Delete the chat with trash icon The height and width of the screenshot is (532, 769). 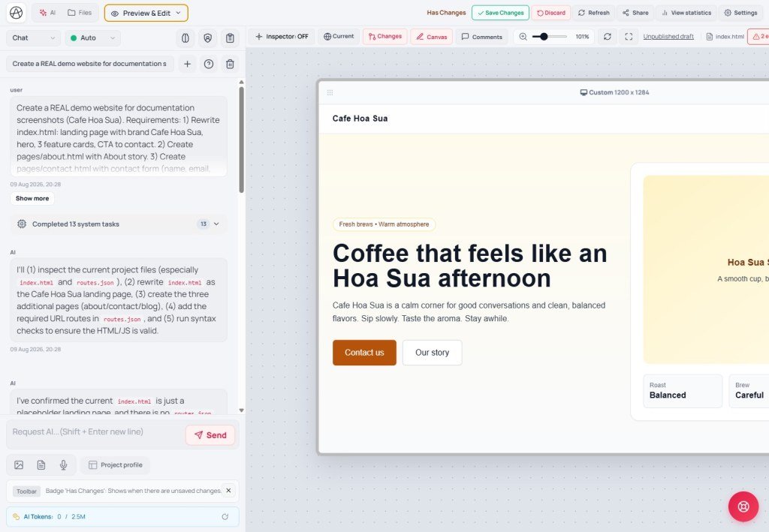point(230,64)
